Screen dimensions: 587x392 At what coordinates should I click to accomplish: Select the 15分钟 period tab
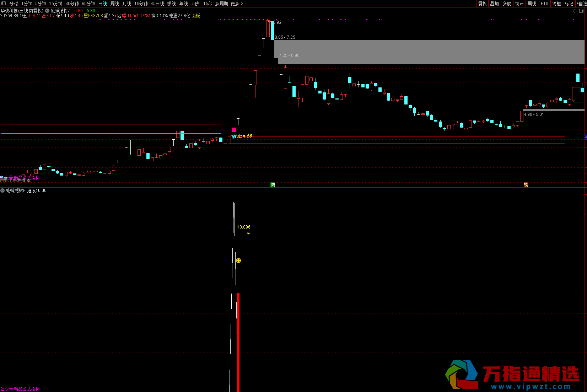(x=56, y=4)
